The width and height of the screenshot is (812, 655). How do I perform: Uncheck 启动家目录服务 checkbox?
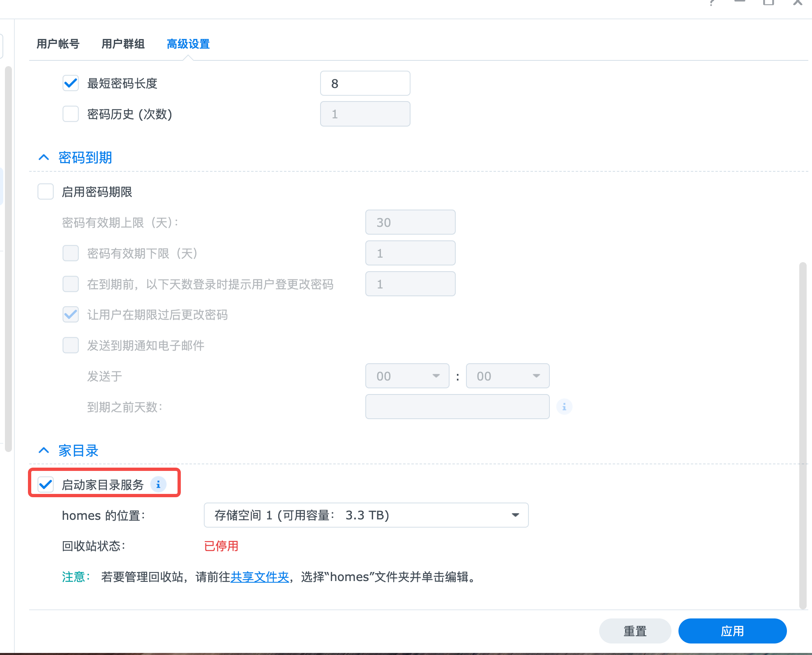pos(46,484)
